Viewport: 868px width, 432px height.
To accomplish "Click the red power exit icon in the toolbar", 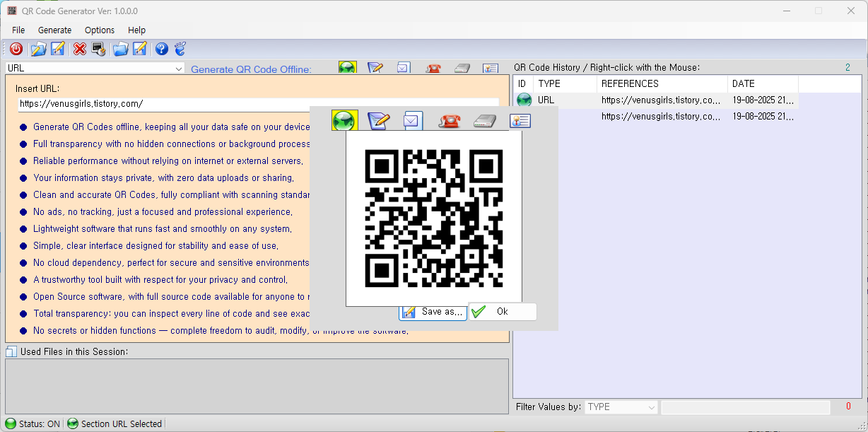I will pyautogui.click(x=16, y=49).
